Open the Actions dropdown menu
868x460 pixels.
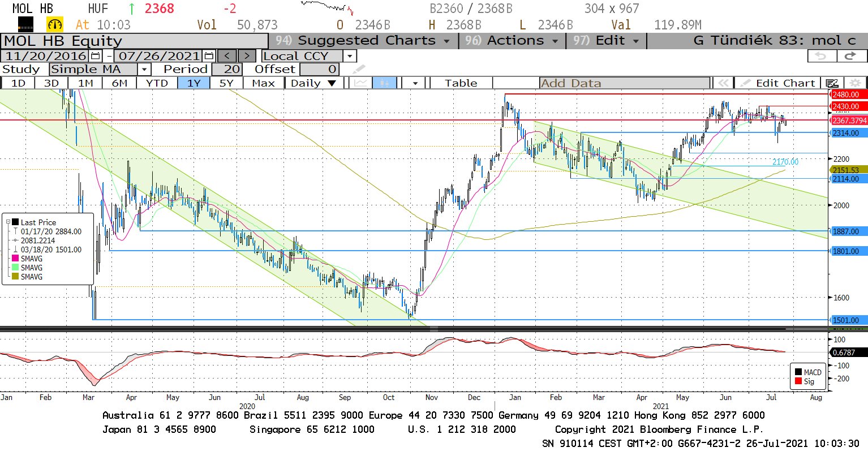(x=512, y=41)
